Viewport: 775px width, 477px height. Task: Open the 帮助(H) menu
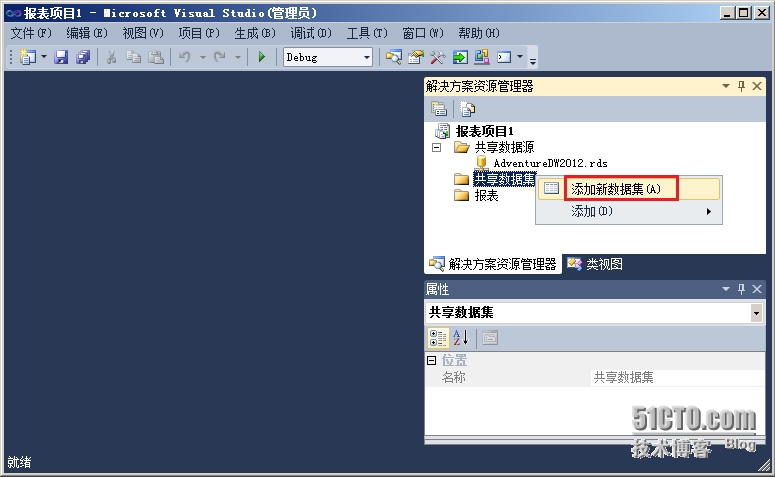[x=479, y=33]
